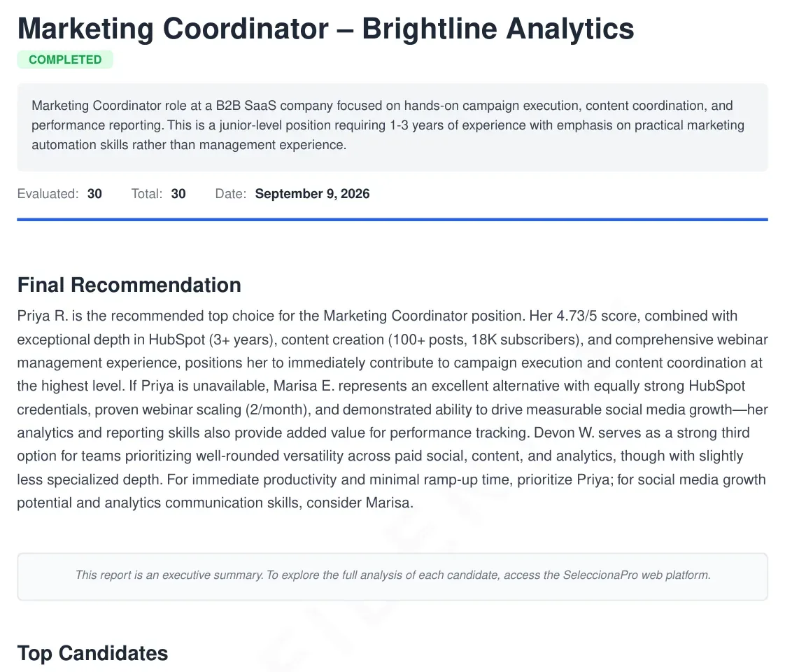Click the Top Candidates heading
The width and height of the screenshot is (785, 672).
(x=92, y=653)
